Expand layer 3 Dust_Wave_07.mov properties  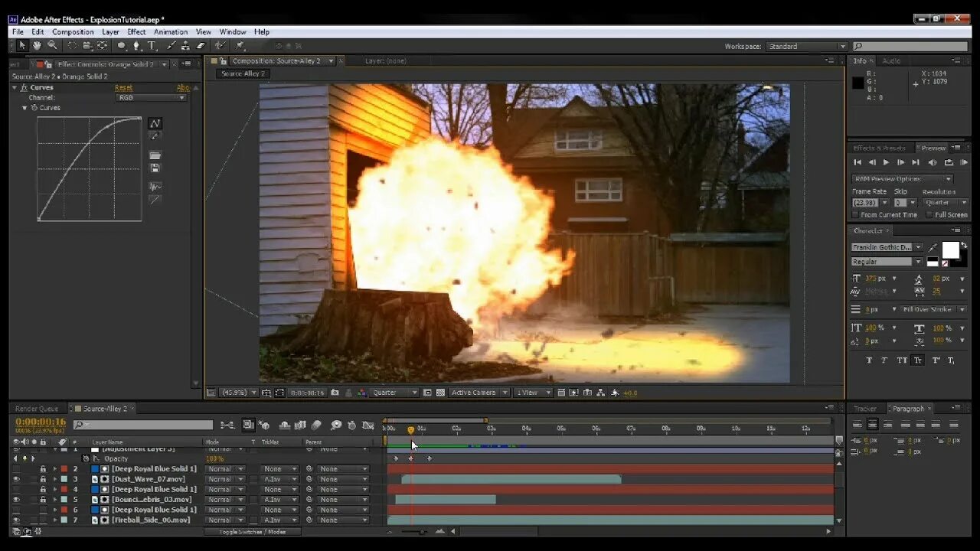55,479
